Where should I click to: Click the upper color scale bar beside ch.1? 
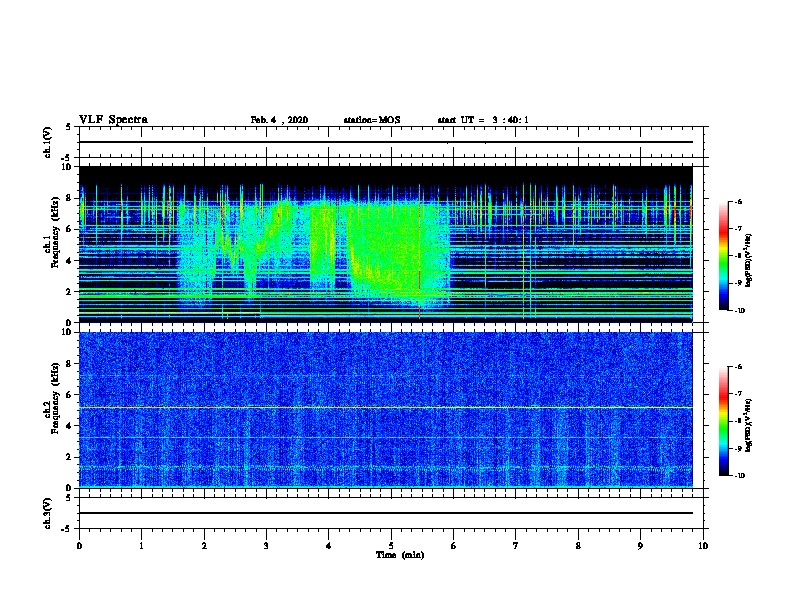point(723,256)
